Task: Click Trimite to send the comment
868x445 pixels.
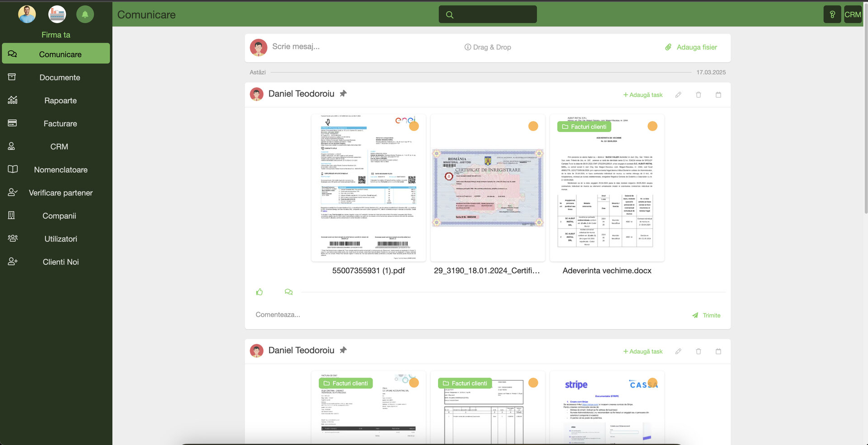Action: 706,315
